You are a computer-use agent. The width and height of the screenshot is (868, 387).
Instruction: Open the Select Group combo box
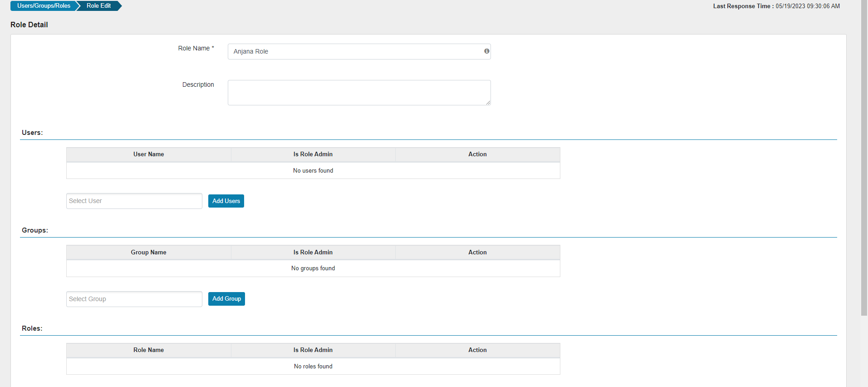[134, 299]
